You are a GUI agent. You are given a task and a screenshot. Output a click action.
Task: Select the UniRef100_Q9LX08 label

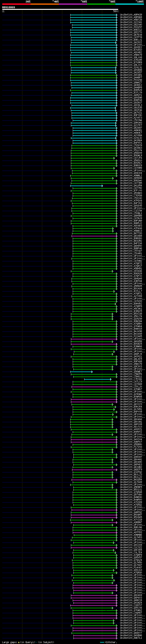(131, 58)
